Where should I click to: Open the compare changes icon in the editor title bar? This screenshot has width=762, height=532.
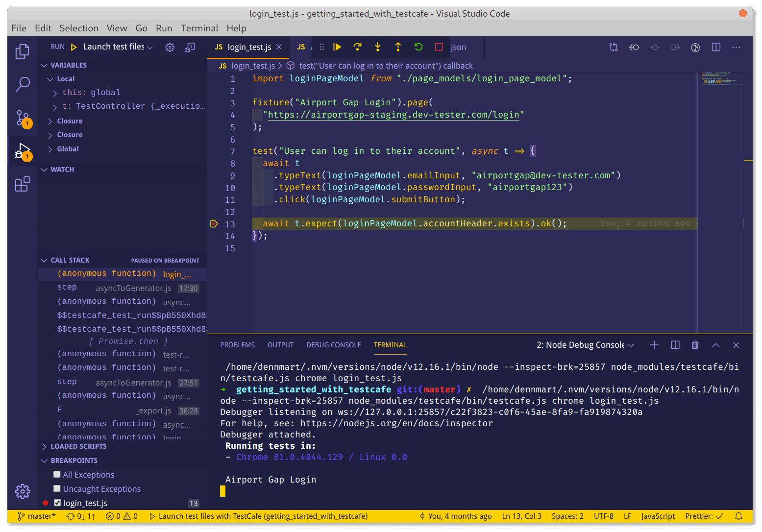[x=614, y=48]
